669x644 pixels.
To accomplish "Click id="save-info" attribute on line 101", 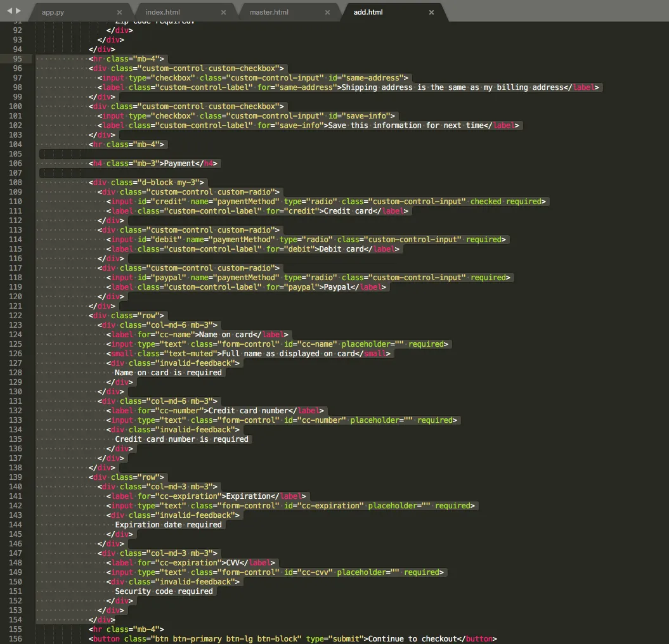I will pyautogui.click(x=360, y=116).
